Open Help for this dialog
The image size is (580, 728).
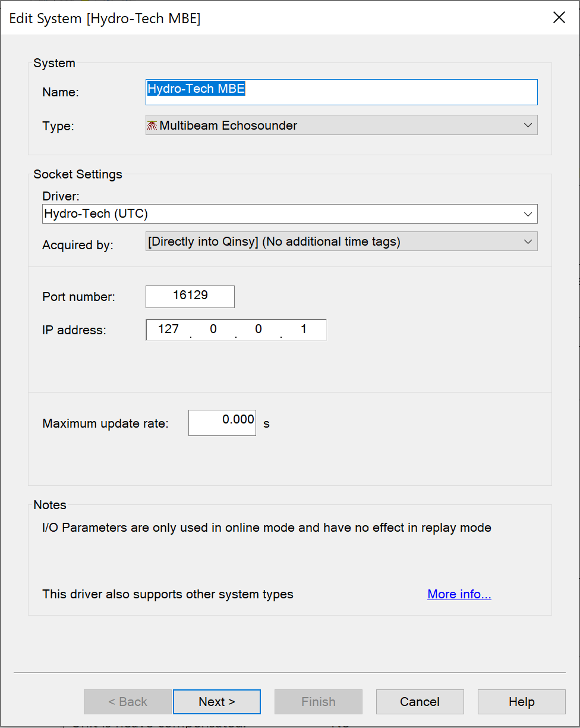[x=521, y=702]
